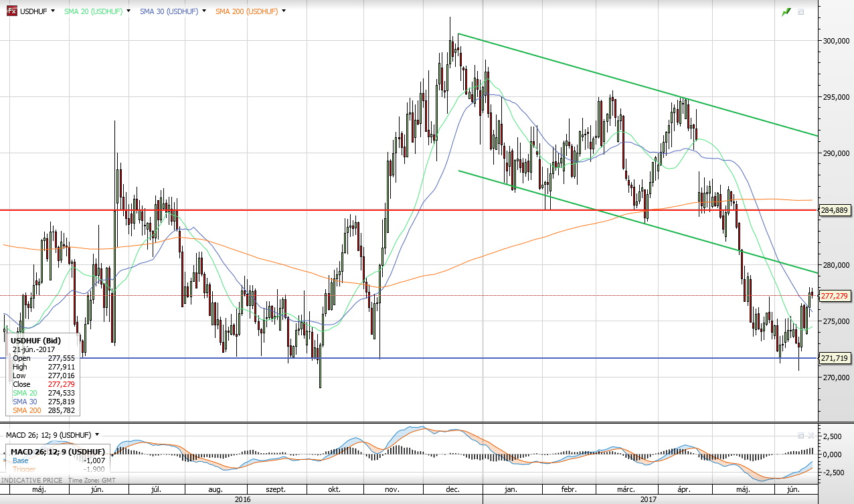This screenshot has height=504, width=854.
Task: Click the 271,719 blue level price tag
Action: click(835, 358)
